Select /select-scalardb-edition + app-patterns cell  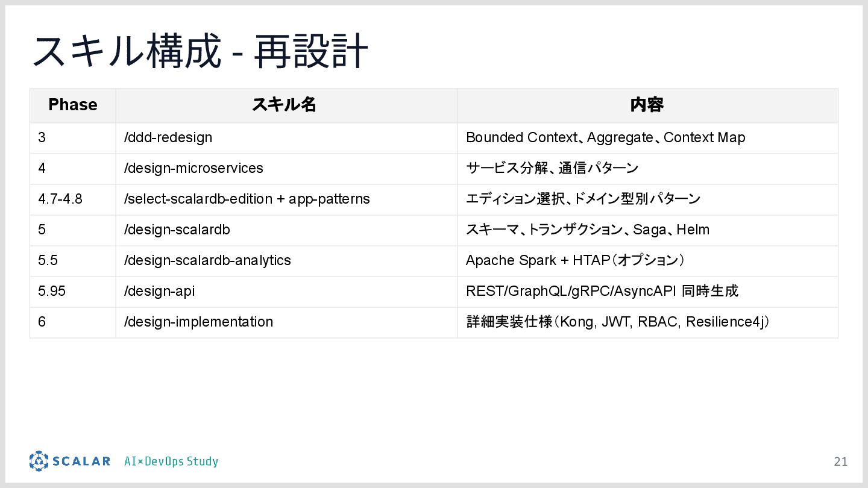coord(286,199)
